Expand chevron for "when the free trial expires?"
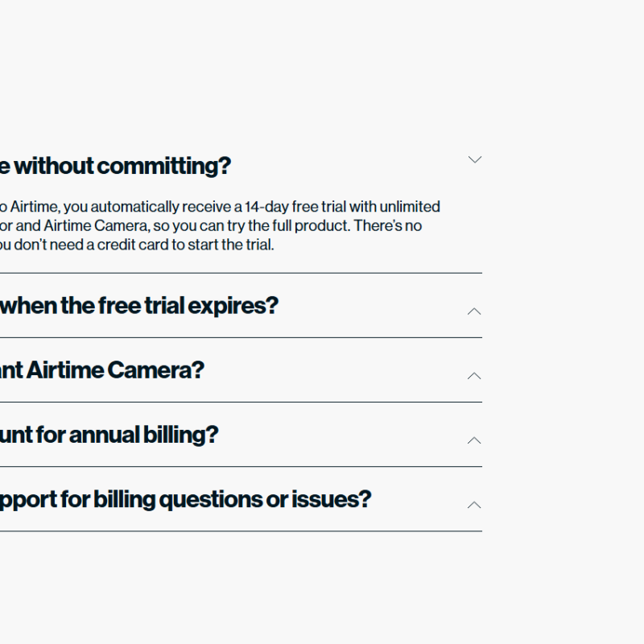 tap(475, 311)
